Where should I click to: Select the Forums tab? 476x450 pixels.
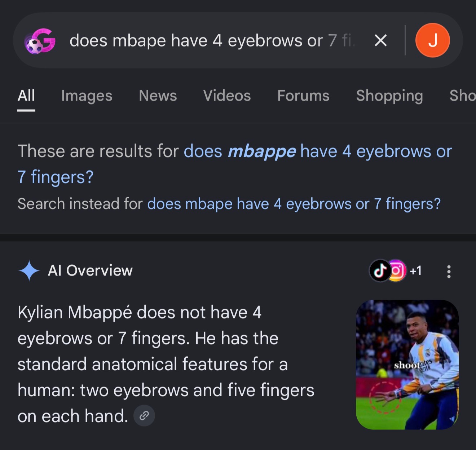click(303, 96)
